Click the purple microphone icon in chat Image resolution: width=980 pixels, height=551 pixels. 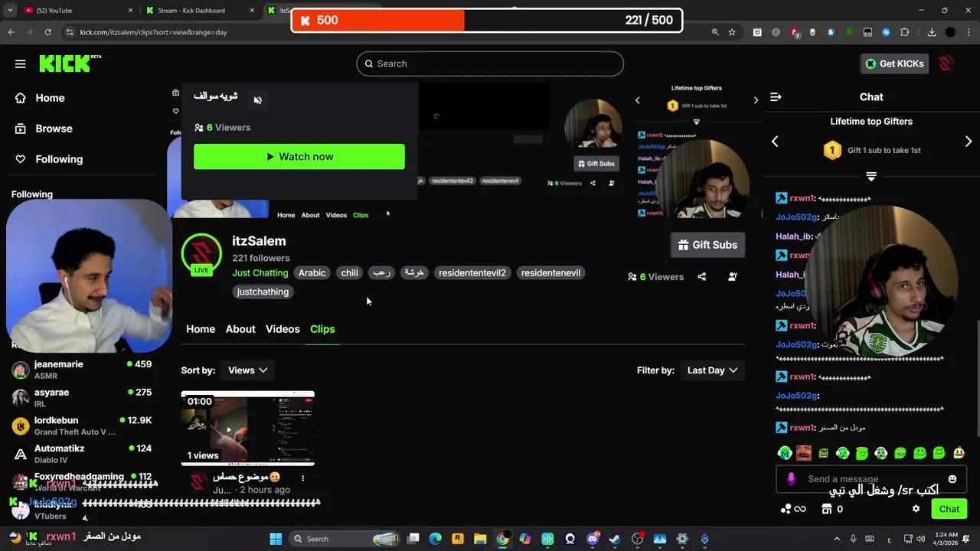pyautogui.click(x=791, y=479)
